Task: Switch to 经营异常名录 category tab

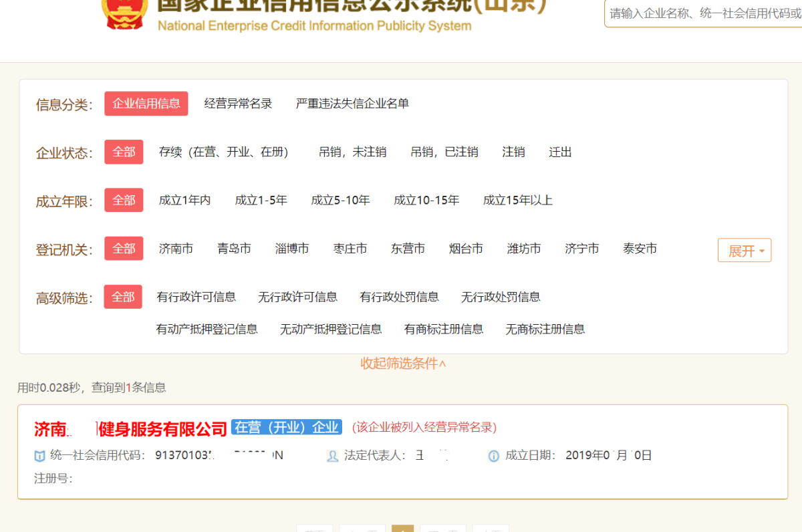Action: 238,104
